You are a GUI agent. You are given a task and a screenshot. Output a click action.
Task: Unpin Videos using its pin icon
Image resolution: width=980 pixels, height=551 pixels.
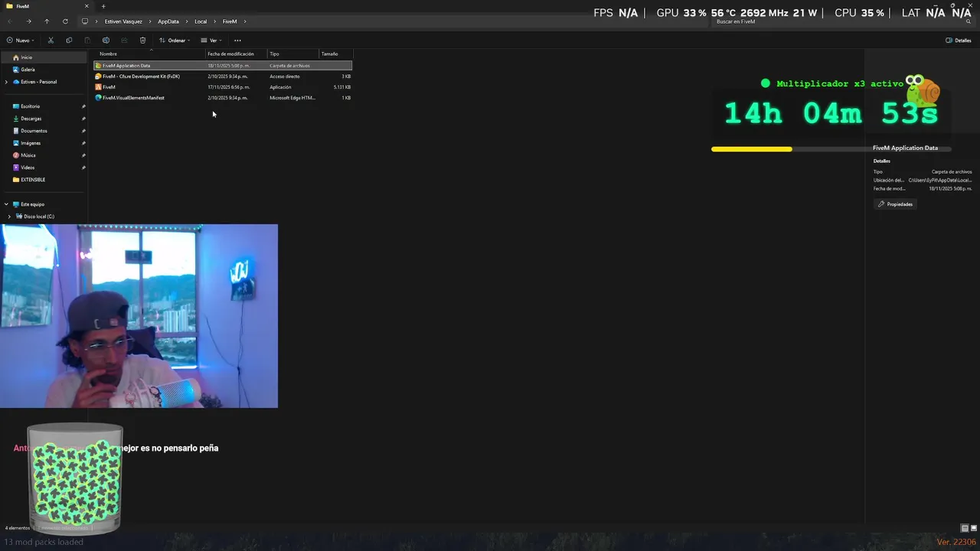point(83,168)
